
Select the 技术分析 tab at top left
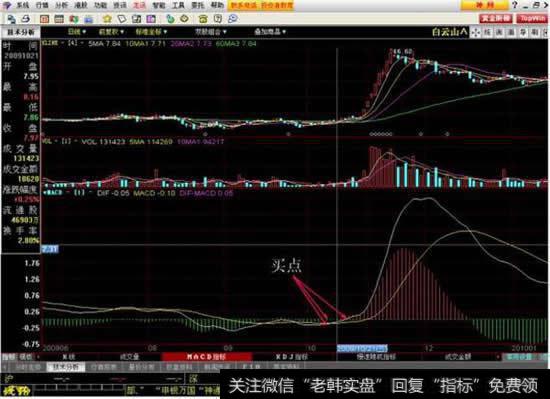(21, 32)
